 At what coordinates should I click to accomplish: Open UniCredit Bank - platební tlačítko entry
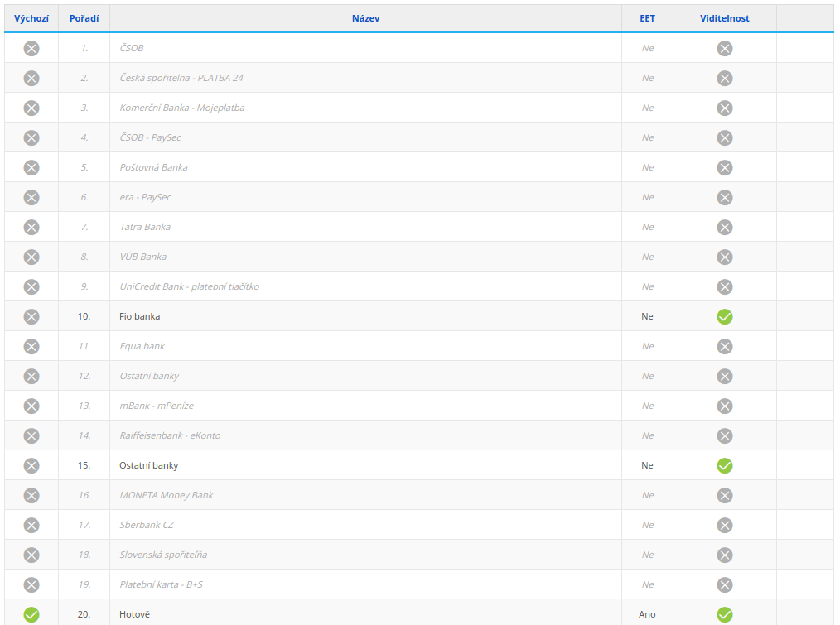click(190, 286)
